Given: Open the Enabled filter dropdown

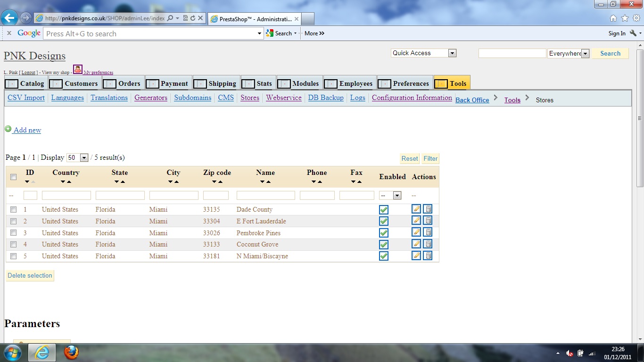Looking at the screenshot, I should point(390,195).
